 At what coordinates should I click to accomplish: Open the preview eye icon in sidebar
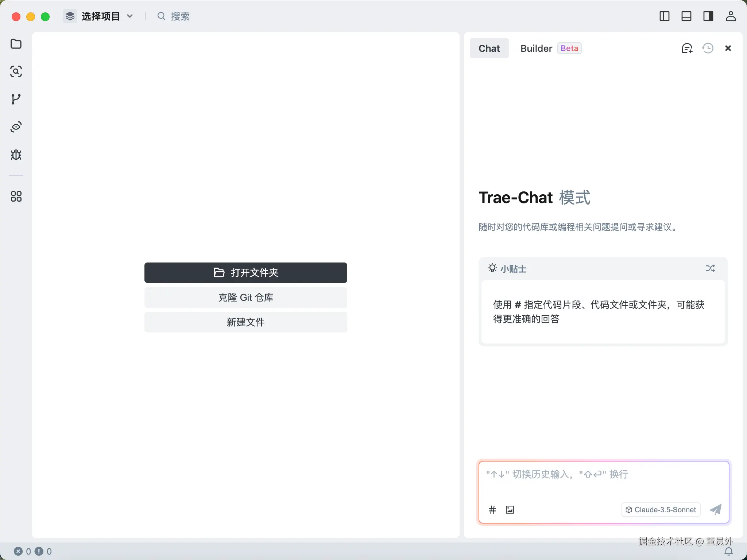coord(16,127)
